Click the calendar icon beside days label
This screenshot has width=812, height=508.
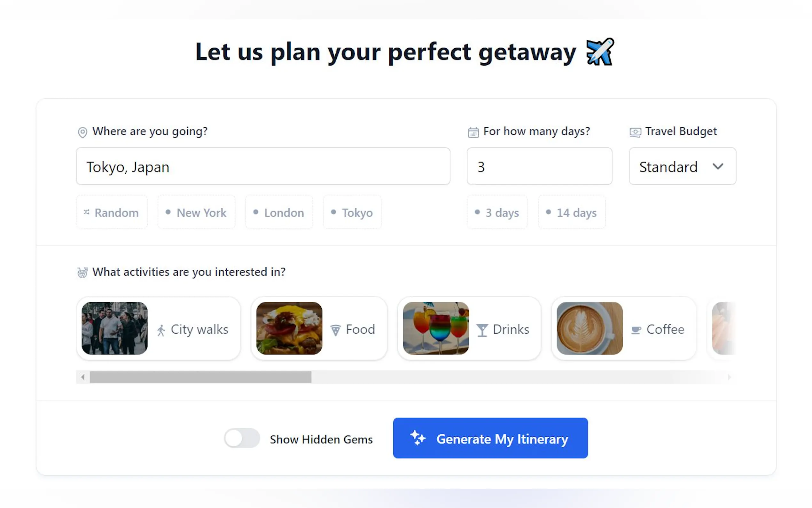coord(473,132)
